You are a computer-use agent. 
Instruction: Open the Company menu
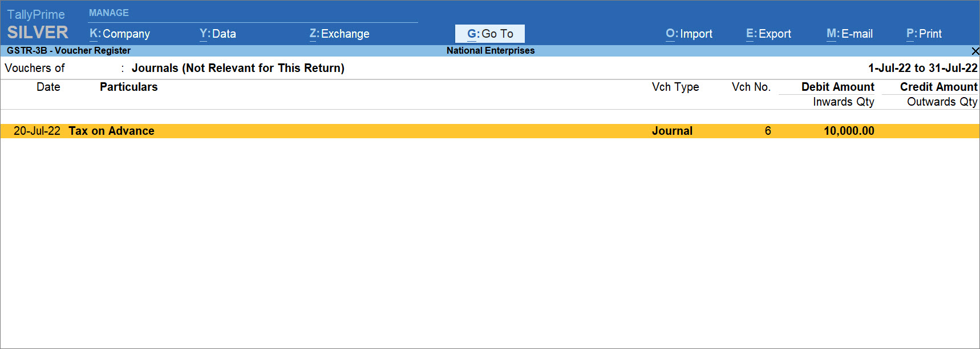[120, 34]
